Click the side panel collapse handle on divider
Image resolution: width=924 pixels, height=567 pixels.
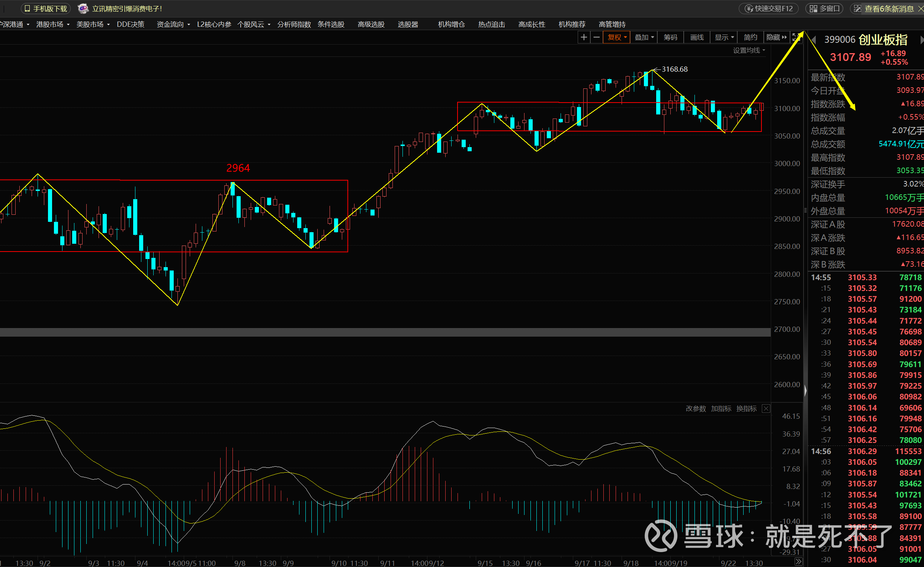click(805, 391)
